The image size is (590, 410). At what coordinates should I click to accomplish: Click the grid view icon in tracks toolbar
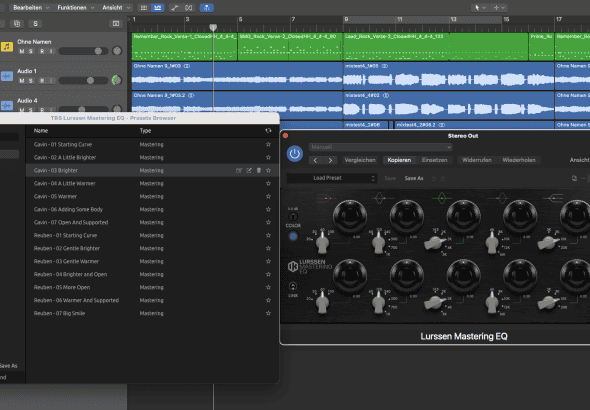point(143,8)
